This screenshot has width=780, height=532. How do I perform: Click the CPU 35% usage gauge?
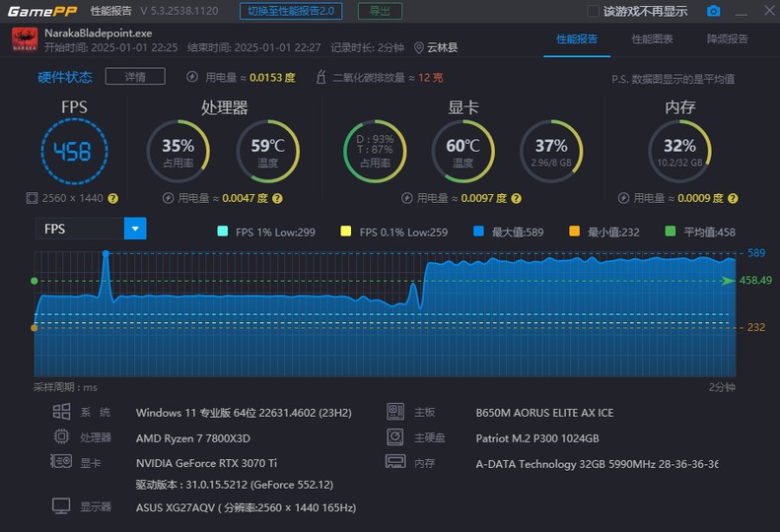point(178,151)
